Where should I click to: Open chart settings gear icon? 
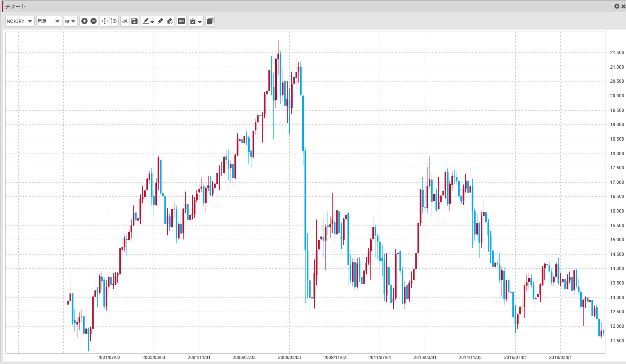pos(616,6)
